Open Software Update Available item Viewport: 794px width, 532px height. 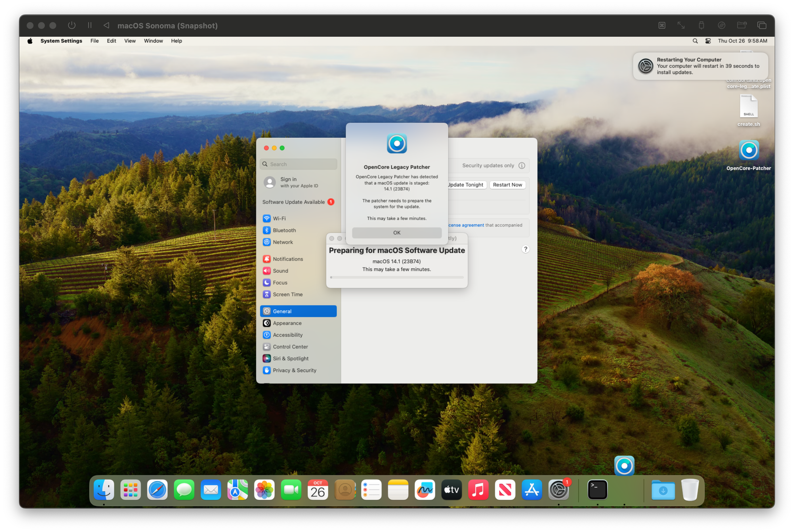[298, 202]
